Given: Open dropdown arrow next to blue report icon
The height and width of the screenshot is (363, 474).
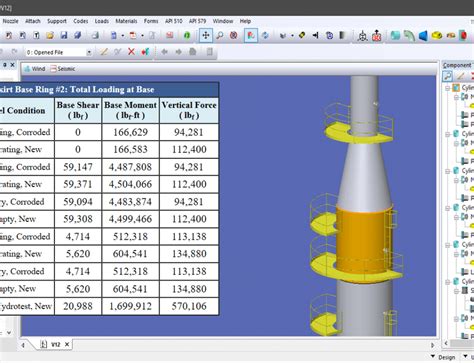Looking at the screenshot, I should point(123,36).
